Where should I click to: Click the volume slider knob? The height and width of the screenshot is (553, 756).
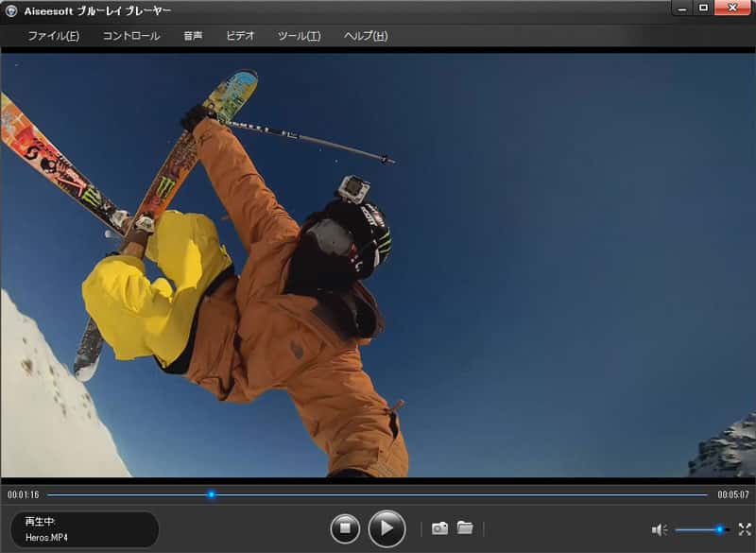pos(719,529)
